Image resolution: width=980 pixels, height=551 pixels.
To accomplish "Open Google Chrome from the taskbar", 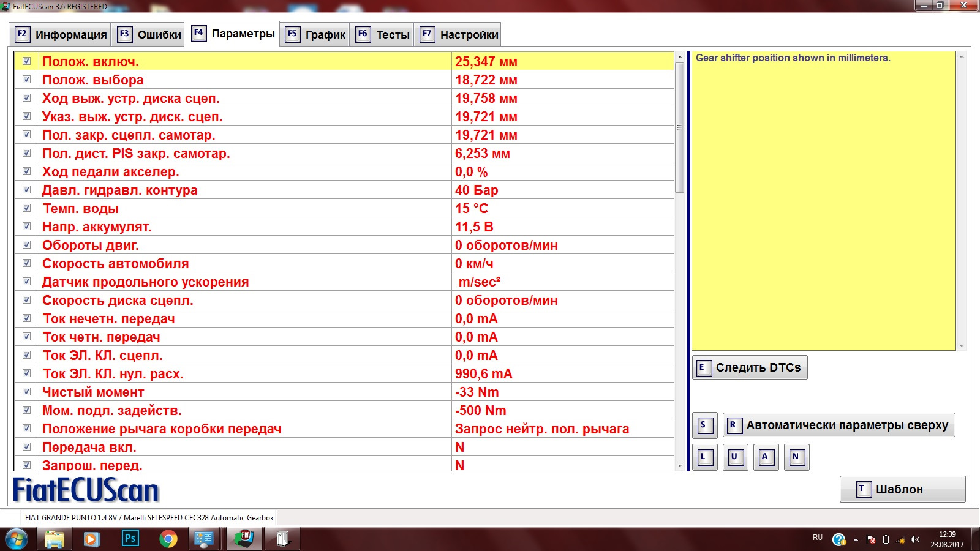I will pos(168,539).
